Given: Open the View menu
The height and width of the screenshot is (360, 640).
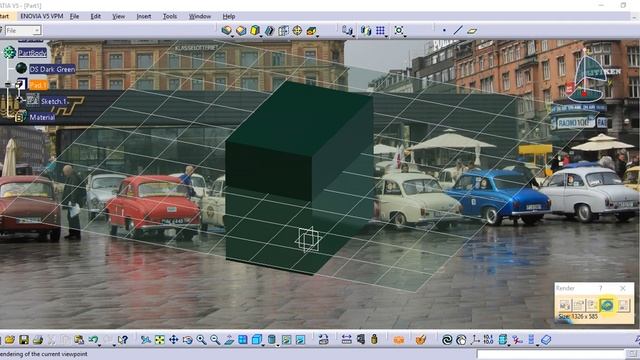Looking at the screenshot, I should tap(118, 16).
